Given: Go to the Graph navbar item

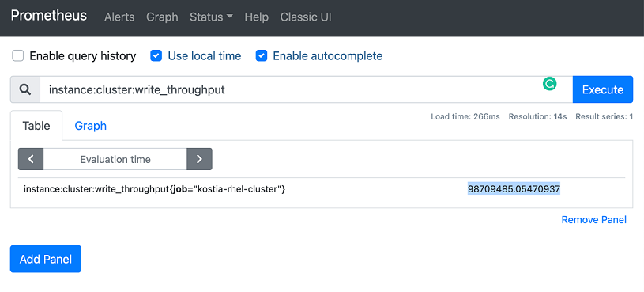Looking at the screenshot, I should [162, 17].
